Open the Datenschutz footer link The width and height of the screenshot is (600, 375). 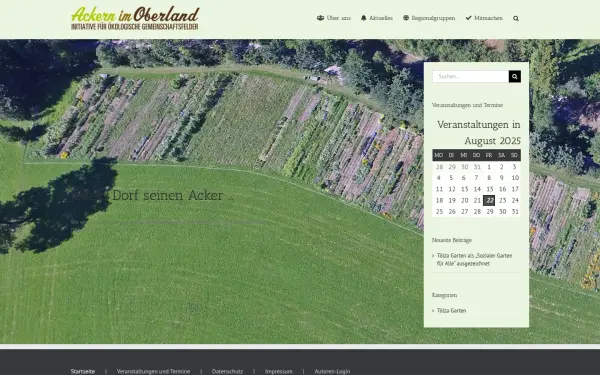coord(227,371)
